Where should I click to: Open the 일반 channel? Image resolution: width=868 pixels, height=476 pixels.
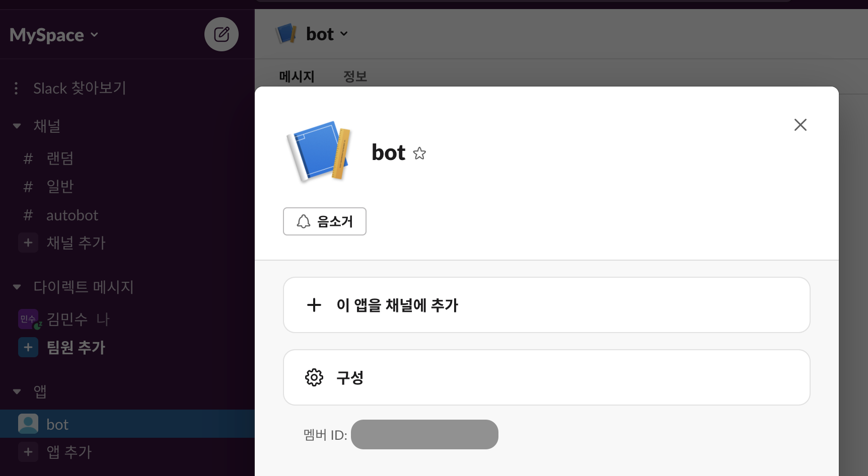[x=60, y=187]
